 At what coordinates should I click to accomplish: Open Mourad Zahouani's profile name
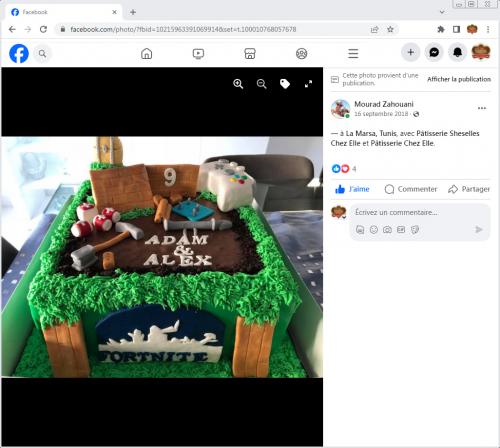pos(384,104)
